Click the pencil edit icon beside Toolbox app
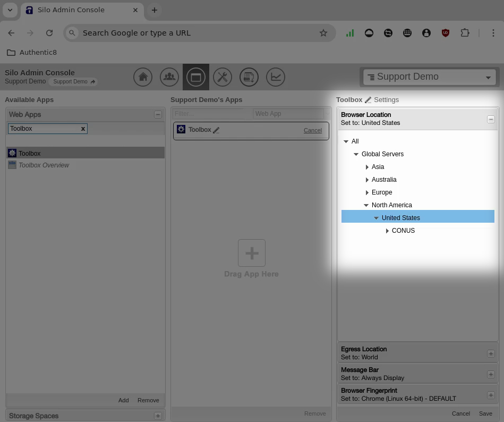 coord(216,130)
